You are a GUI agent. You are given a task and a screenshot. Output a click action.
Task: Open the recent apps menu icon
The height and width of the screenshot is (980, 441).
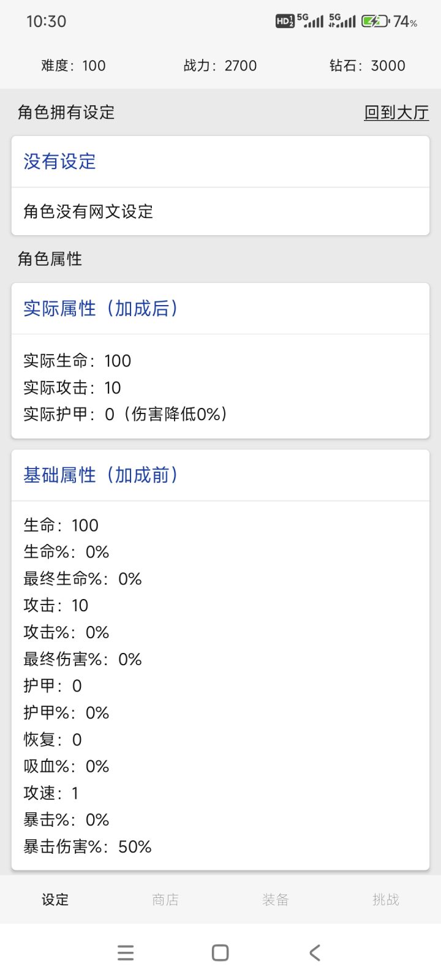click(126, 952)
